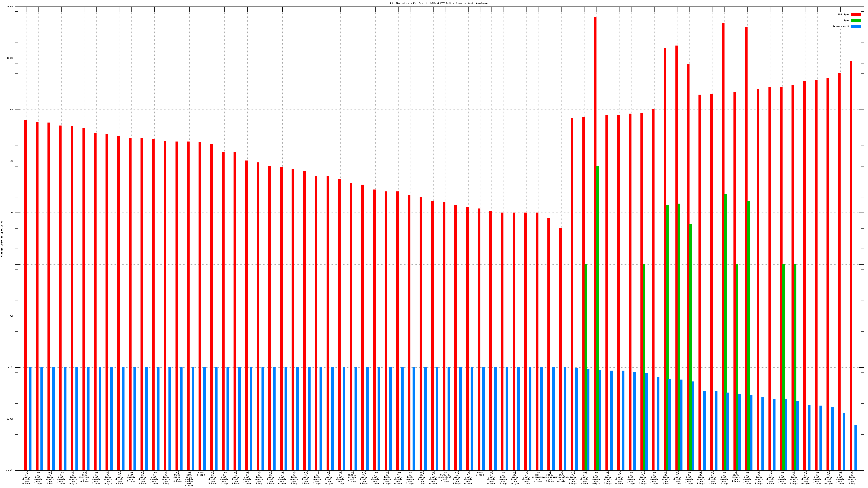Click the 'Message Count or Spam Score' axis title

point(2,239)
